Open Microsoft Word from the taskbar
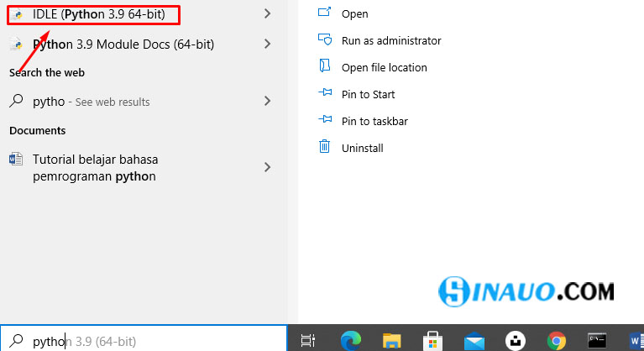The width and height of the screenshot is (644, 351). coord(636,341)
